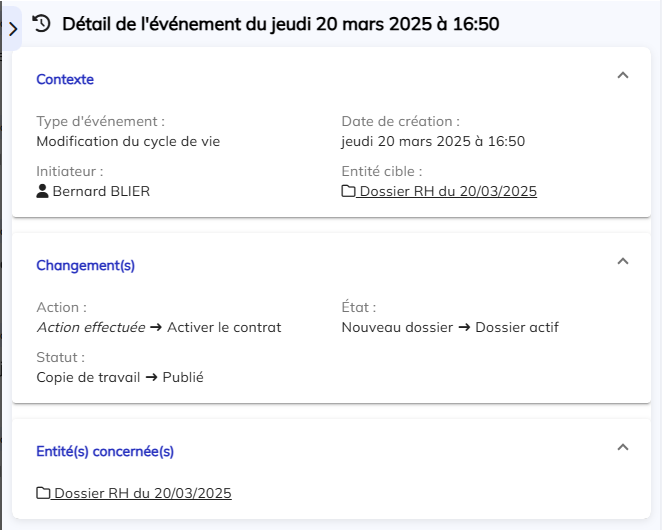Click the "Activer le contrat" action value
This screenshot has width=662, height=530.
224,327
